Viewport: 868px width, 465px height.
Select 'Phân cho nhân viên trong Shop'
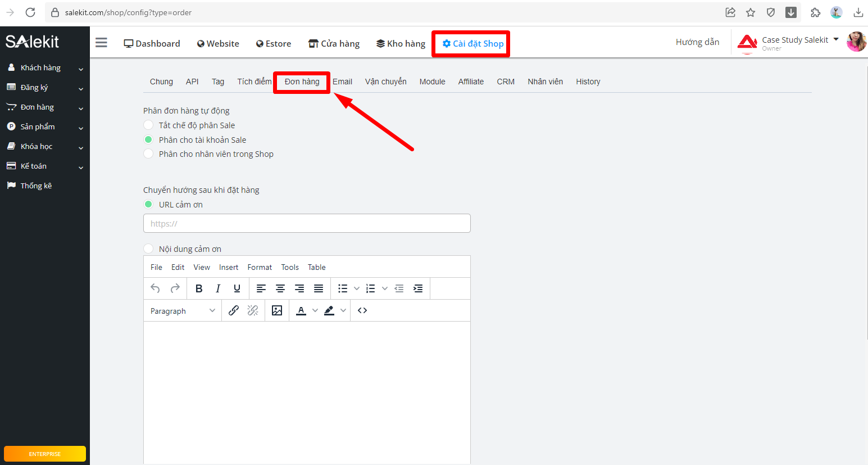pos(148,154)
